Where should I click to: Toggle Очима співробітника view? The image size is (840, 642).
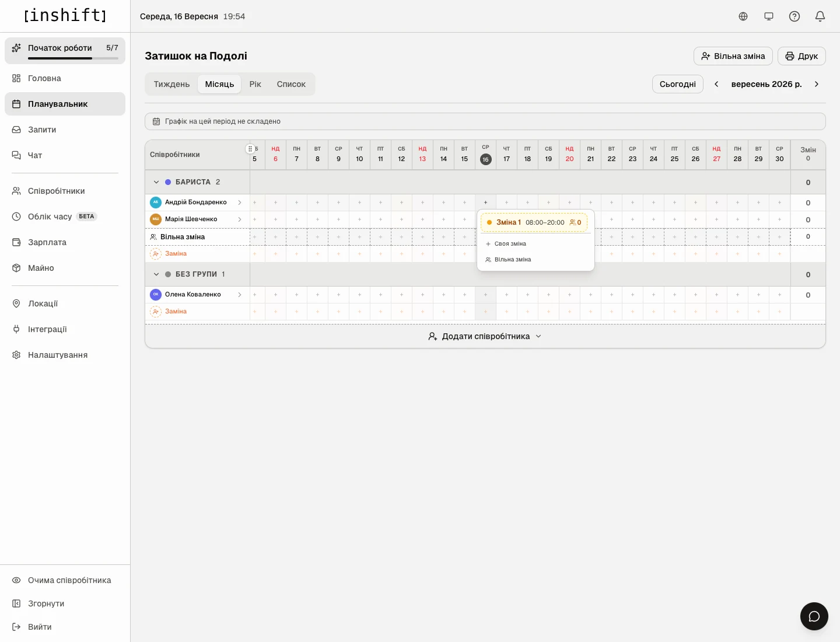pyautogui.click(x=65, y=580)
